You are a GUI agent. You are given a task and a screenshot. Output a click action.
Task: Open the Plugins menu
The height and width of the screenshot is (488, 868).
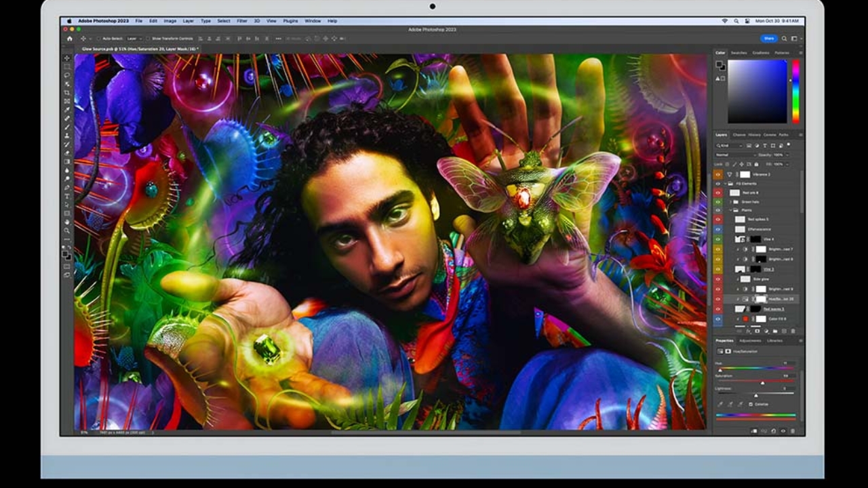point(290,21)
